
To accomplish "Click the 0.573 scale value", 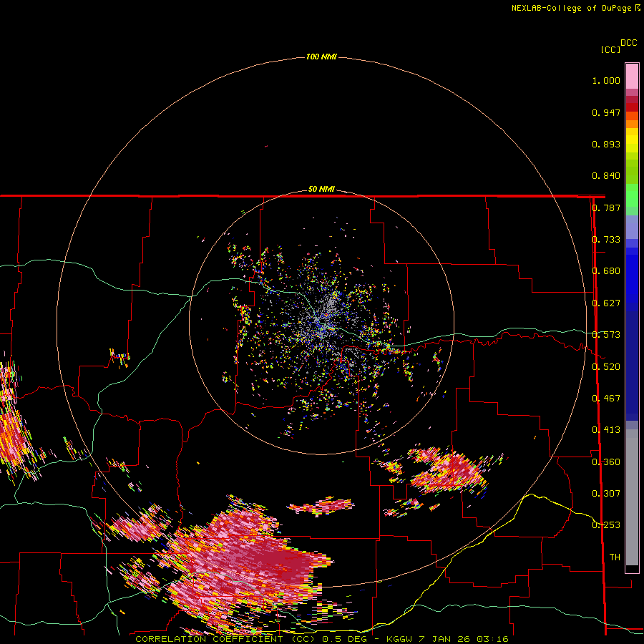I will (x=606, y=335).
